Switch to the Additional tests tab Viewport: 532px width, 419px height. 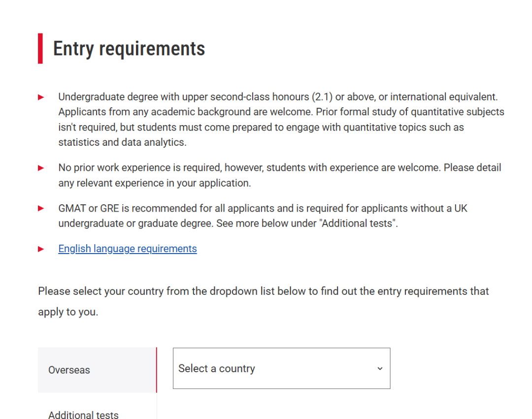click(83, 415)
